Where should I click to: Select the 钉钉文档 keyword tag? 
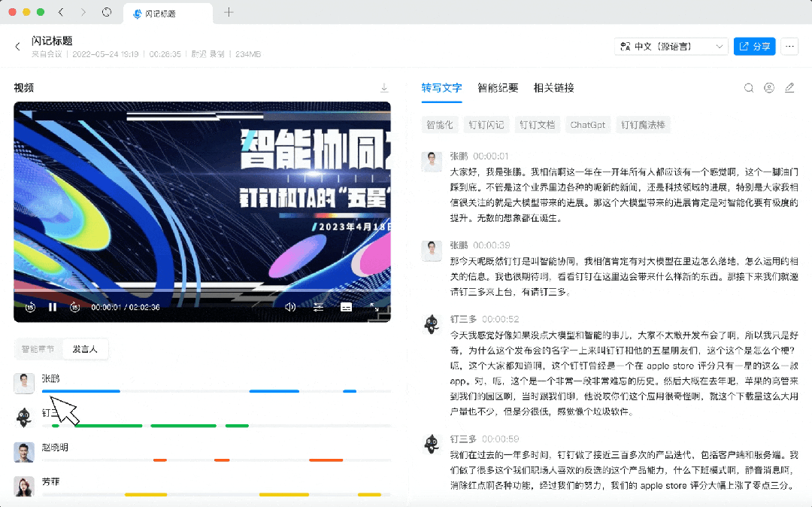tap(537, 125)
